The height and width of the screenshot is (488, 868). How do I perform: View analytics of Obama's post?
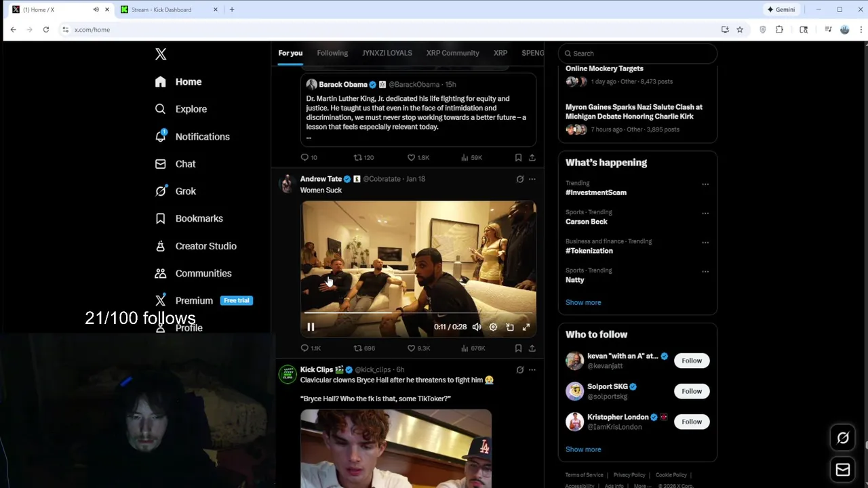point(471,157)
